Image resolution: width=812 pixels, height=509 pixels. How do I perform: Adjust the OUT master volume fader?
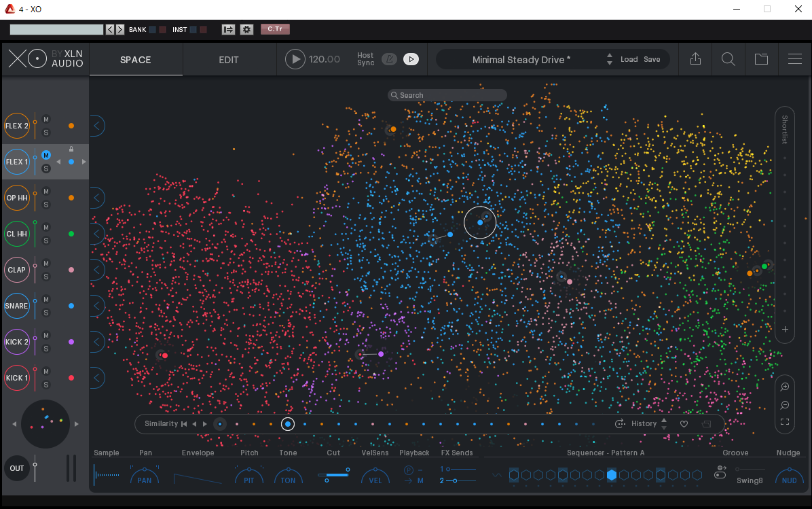(x=35, y=468)
